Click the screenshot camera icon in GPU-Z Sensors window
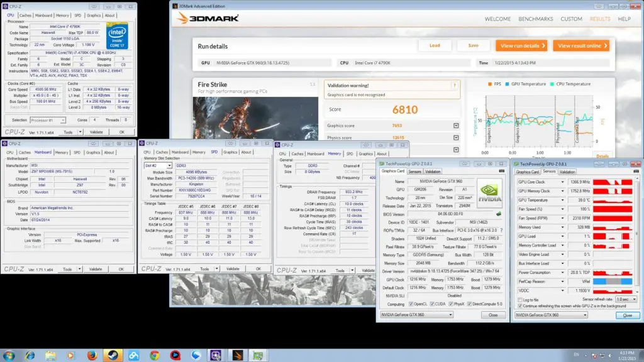644x362 pixels. coord(636,172)
